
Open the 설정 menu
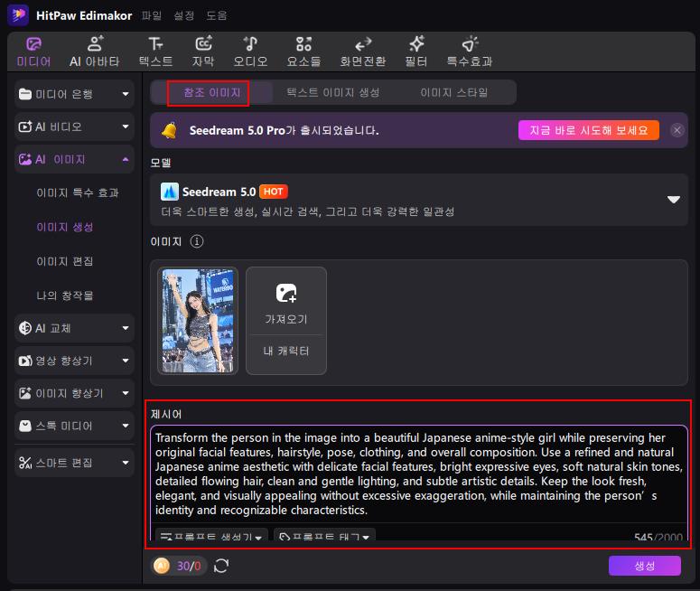pos(184,15)
